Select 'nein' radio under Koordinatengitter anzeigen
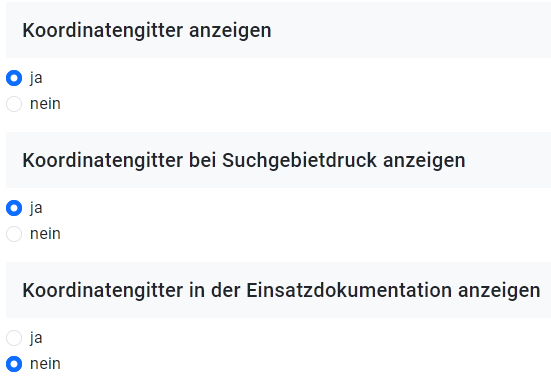This screenshot has width=551, height=390. pos(14,104)
